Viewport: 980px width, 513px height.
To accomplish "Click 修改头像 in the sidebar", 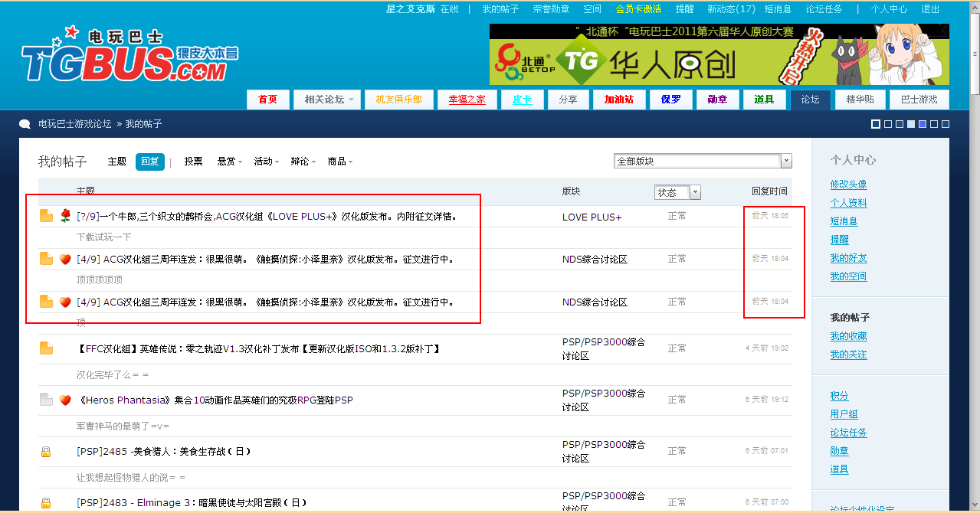I will [x=849, y=185].
